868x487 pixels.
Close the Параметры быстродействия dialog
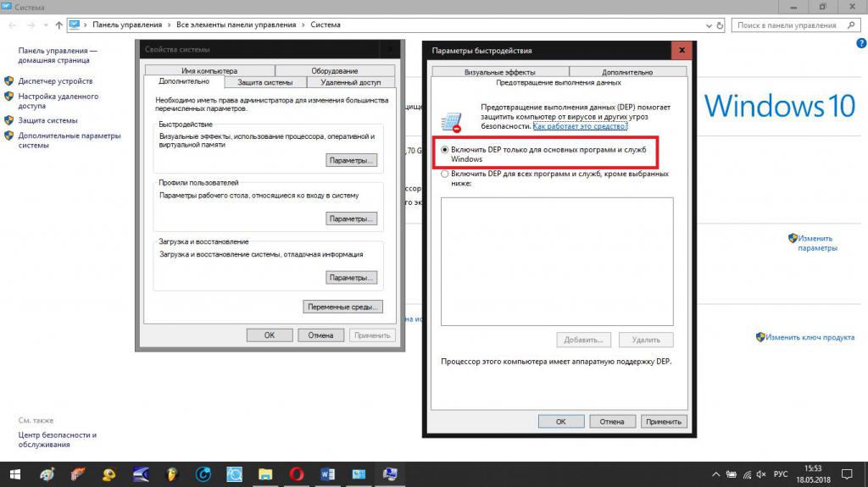682,50
